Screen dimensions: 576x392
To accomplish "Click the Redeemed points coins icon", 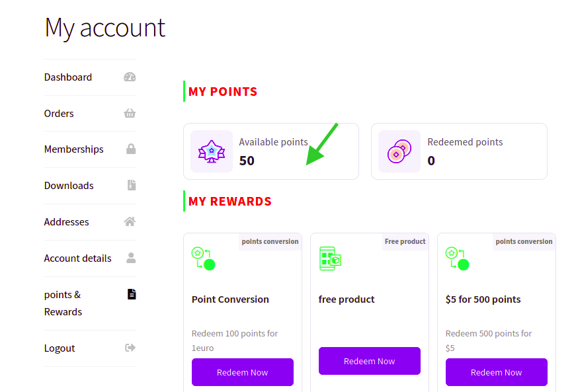I will click(399, 151).
